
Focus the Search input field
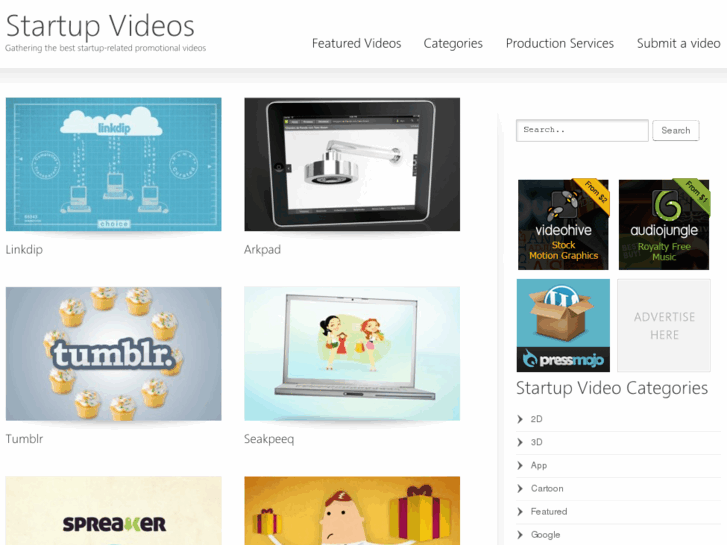pos(582,130)
